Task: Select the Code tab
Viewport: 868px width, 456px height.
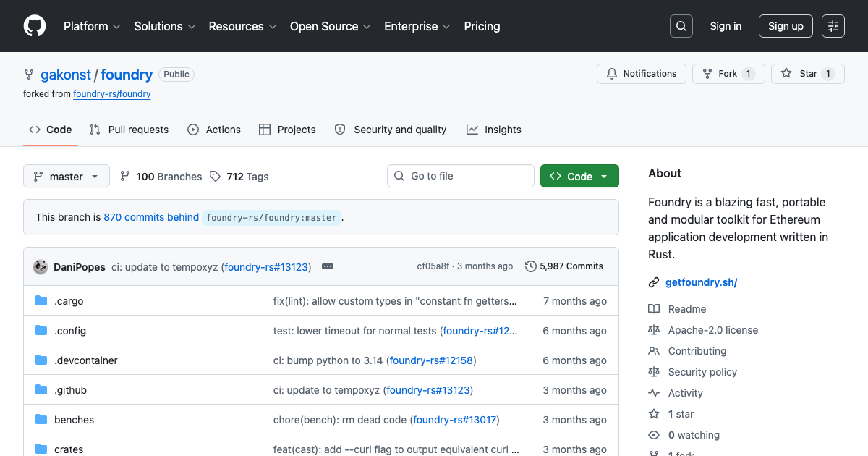Action: [x=51, y=130]
